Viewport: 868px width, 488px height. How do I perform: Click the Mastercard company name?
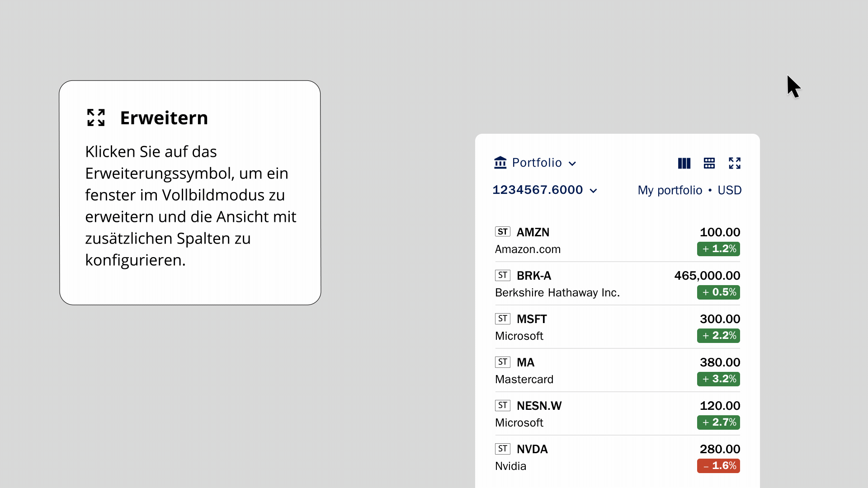coord(524,380)
